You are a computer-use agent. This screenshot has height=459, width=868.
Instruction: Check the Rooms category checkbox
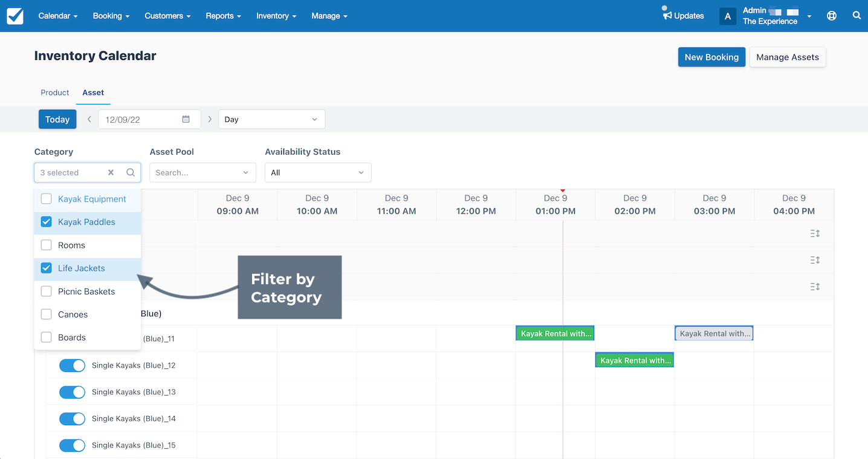tap(46, 245)
